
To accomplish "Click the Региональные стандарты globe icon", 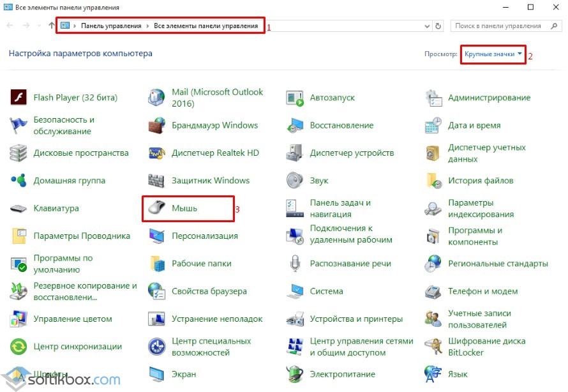I will tap(433, 264).
